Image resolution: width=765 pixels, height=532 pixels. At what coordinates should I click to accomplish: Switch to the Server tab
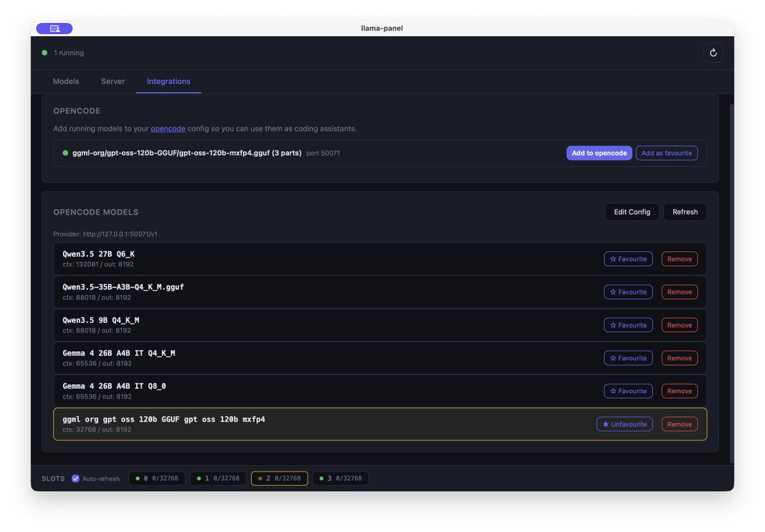click(x=113, y=82)
